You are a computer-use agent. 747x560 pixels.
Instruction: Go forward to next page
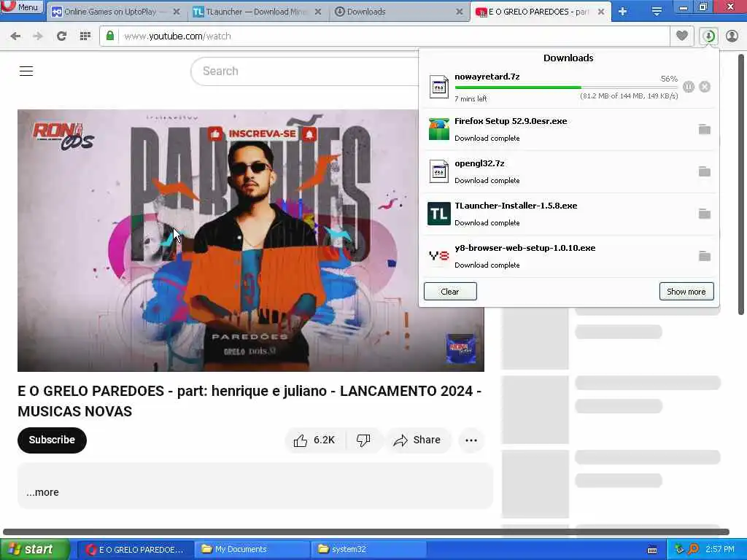[x=38, y=36]
